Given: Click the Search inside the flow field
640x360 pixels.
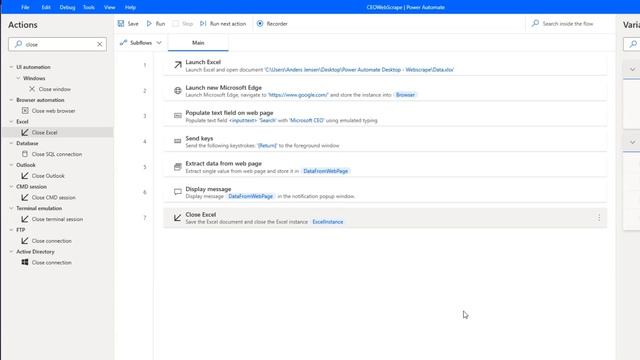Looking at the screenshot, I should [568, 24].
